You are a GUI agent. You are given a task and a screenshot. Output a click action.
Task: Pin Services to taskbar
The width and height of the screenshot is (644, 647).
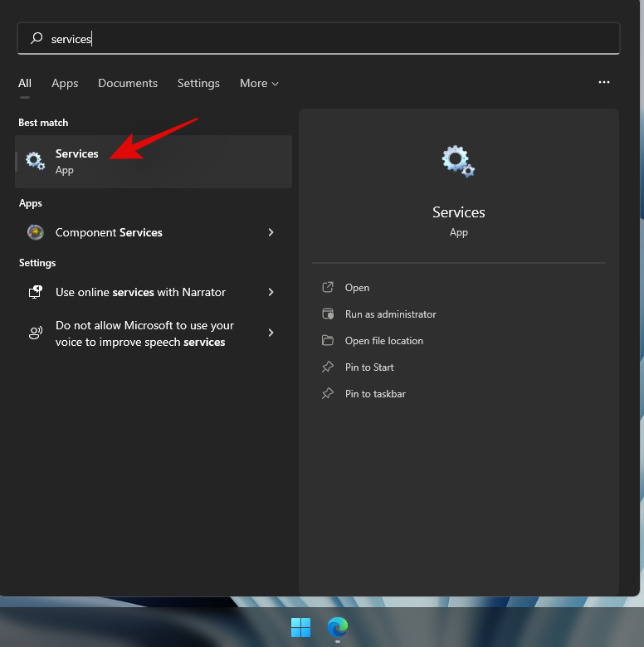pos(375,394)
